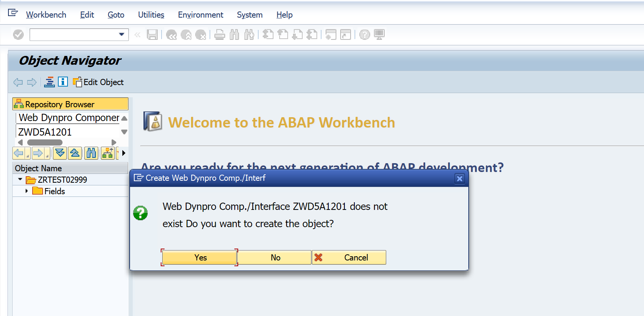This screenshot has height=316, width=644.
Task: Click the Help question mark toolbar icon
Action: (365, 35)
